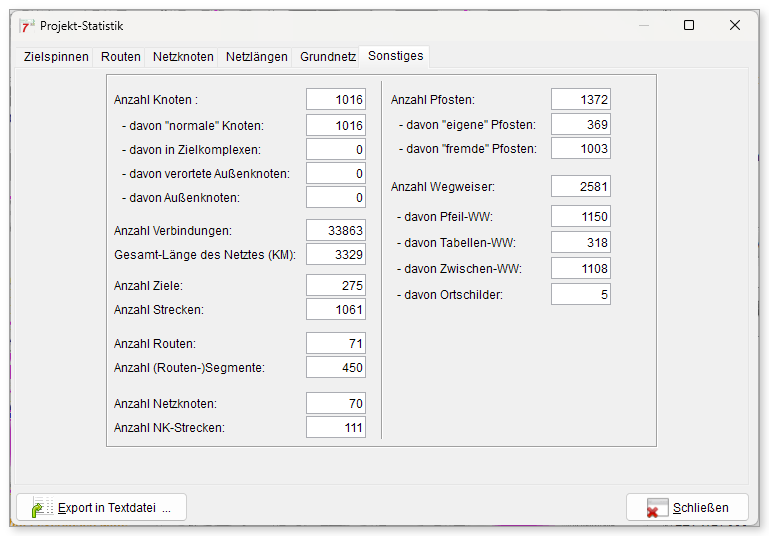Image resolution: width=769 pixels, height=536 pixels.
Task: Click the Anzahl Knoten value field
Action: click(336, 100)
